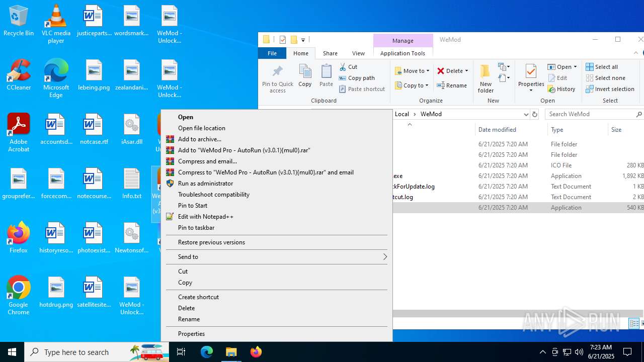Choose Open file location in context menu
This screenshot has width=644, height=362.
click(x=277, y=128)
